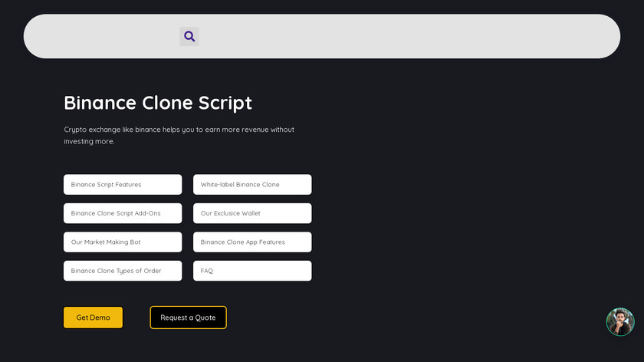View Binance Clone App Features
The height and width of the screenshot is (362, 644).
pyautogui.click(x=252, y=242)
